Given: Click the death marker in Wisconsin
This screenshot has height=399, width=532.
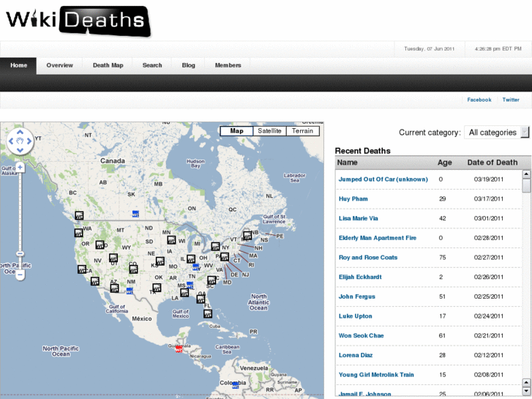Looking at the screenshot, I should [171, 240].
